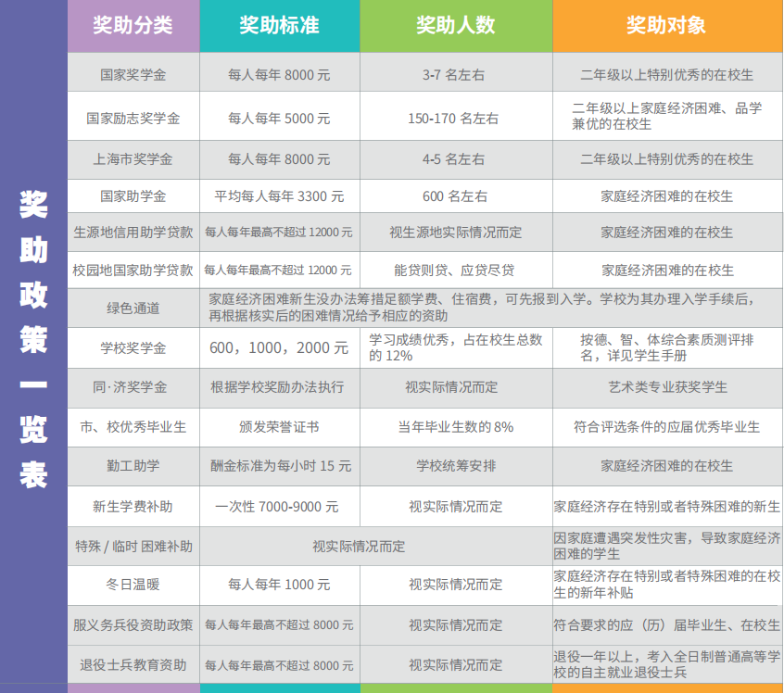Select the 市、校优秀毕业生 cell
Screen dimensions: 784x693
pos(133,427)
